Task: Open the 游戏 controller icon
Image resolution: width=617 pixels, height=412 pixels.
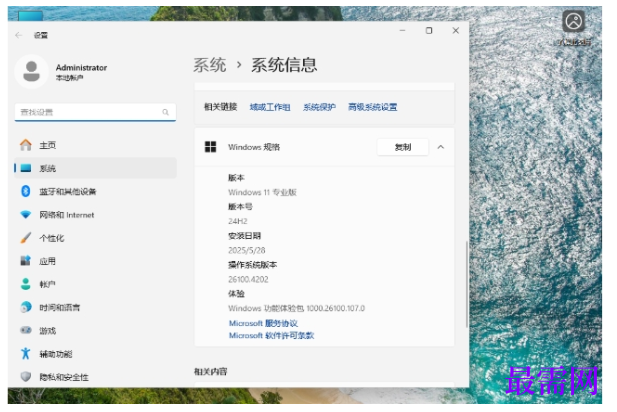Action: pos(26,330)
